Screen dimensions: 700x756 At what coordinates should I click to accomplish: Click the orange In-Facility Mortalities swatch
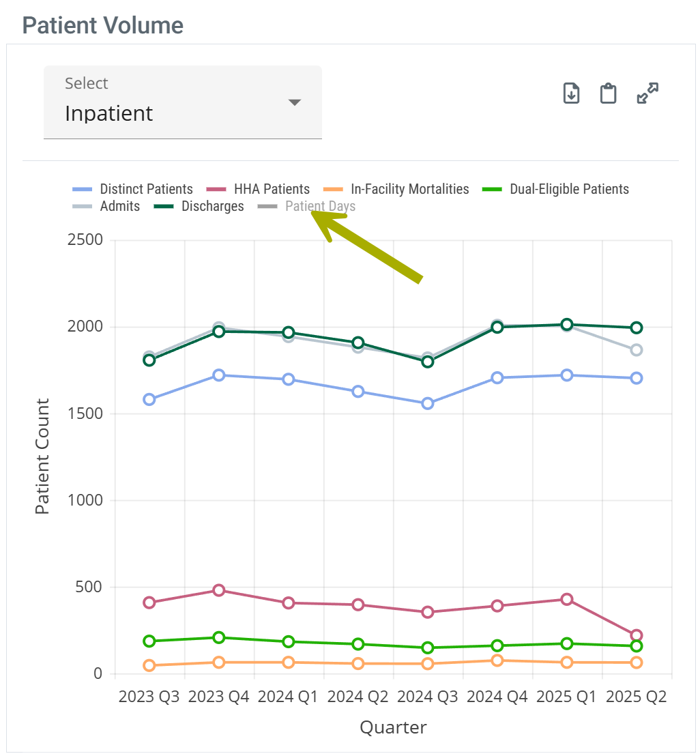click(x=333, y=189)
